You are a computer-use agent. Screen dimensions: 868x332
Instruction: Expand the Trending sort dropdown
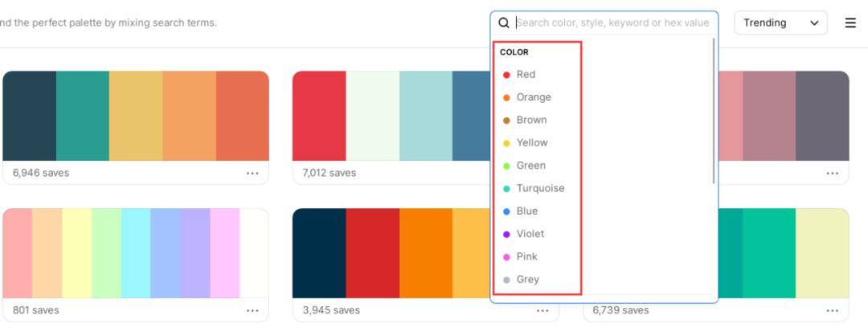(x=780, y=23)
